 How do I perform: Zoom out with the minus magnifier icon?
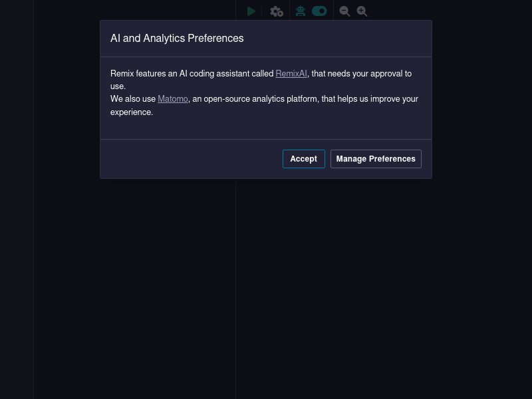[x=344, y=11]
